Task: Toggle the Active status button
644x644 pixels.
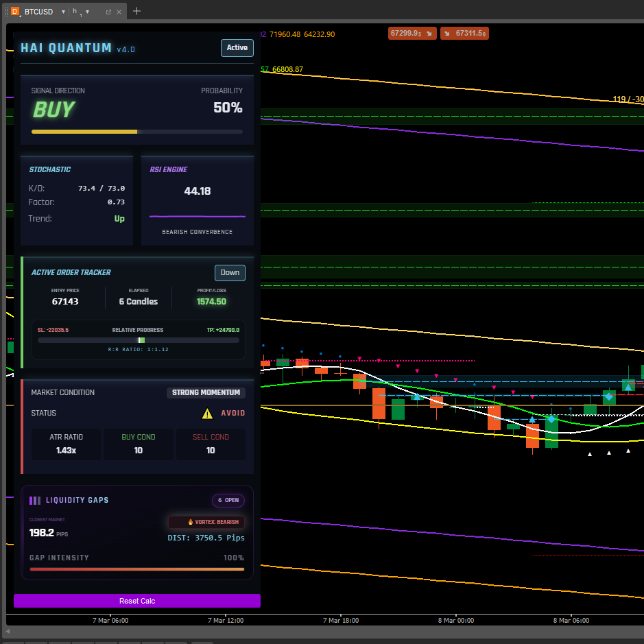Action: [237, 48]
